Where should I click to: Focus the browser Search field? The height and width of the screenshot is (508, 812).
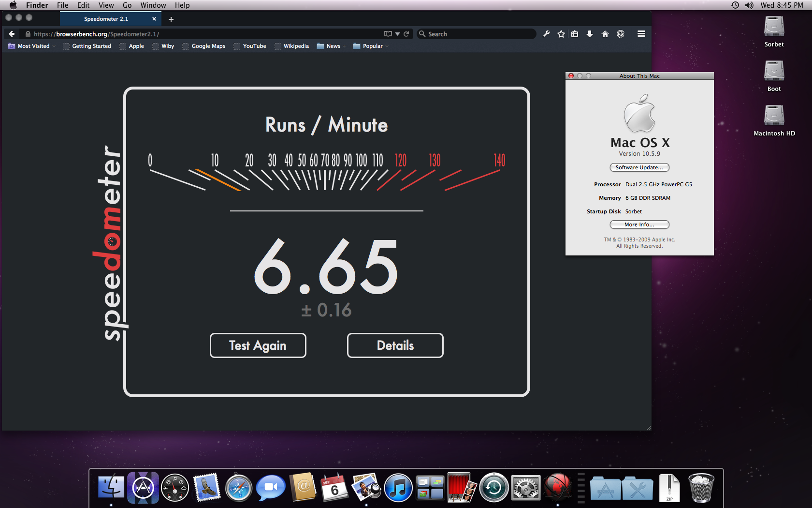coord(476,34)
